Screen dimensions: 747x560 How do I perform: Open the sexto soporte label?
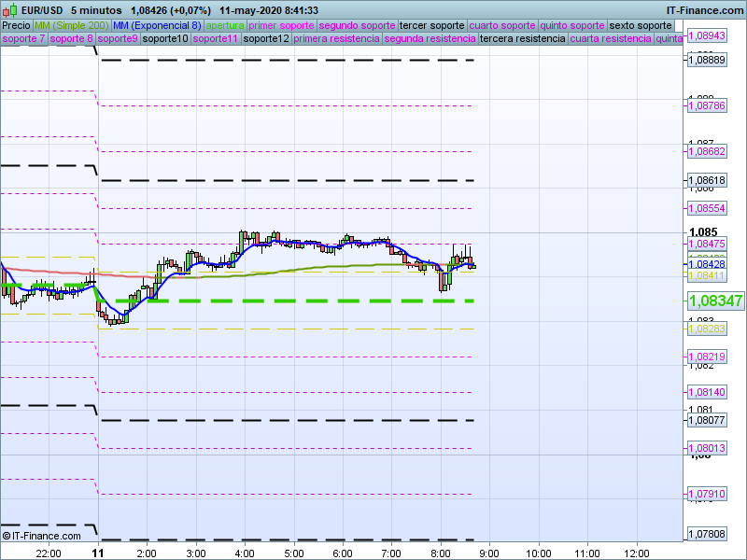pos(640,25)
